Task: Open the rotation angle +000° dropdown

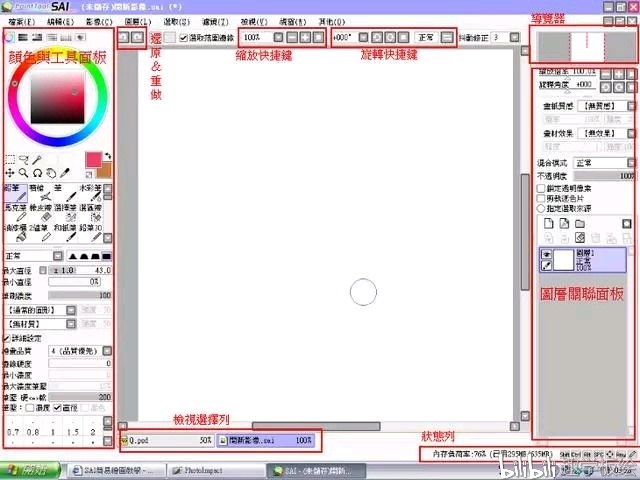Action: pos(363,38)
